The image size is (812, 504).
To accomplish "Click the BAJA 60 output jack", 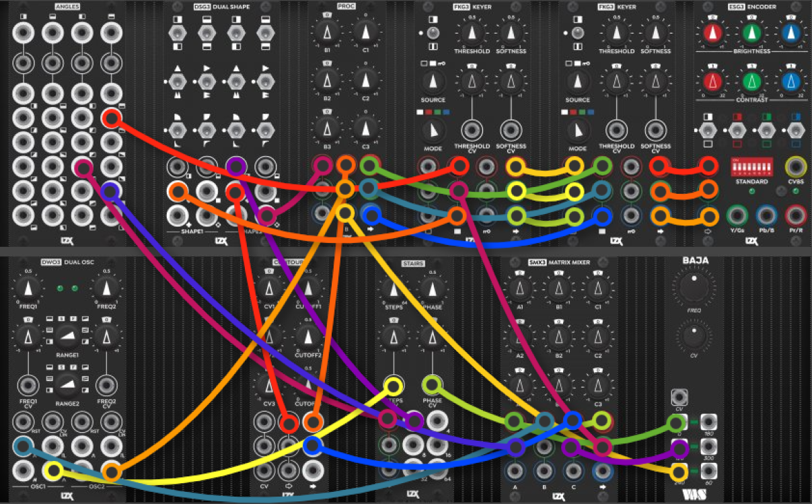I will 708,471.
